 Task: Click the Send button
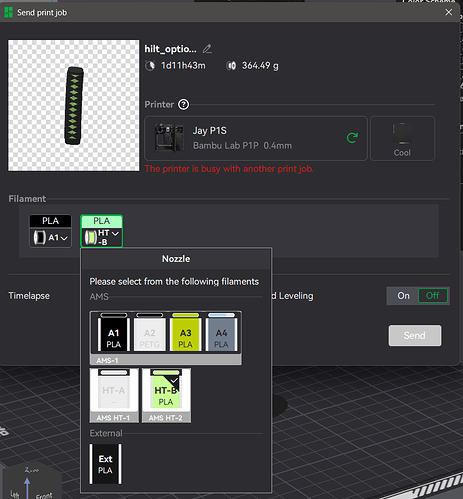415,335
